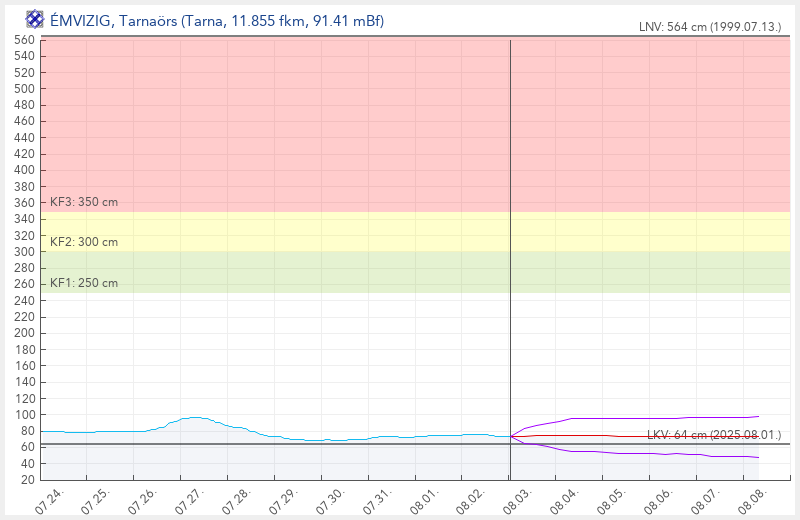This screenshot has height=520, width=800.
Task: Click the 100 value on y-axis
Action: tap(24, 414)
